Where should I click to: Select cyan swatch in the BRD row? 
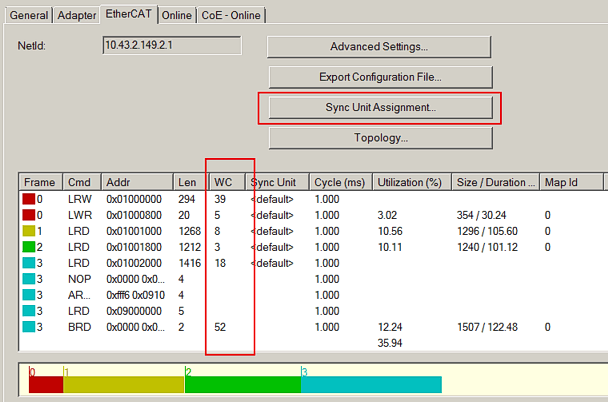(x=28, y=327)
